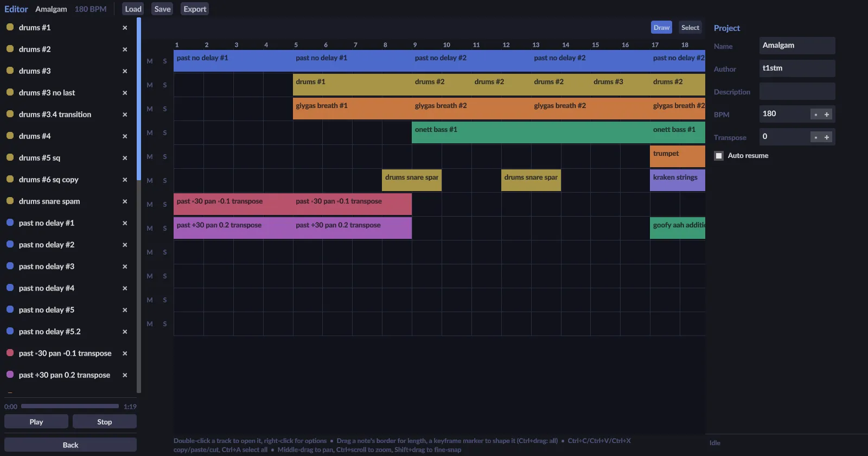
Task: Switch to Select mode
Action: (x=690, y=28)
